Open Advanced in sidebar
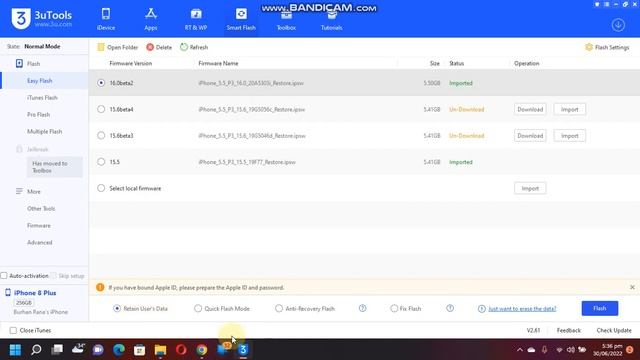 click(x=40, y=242)
